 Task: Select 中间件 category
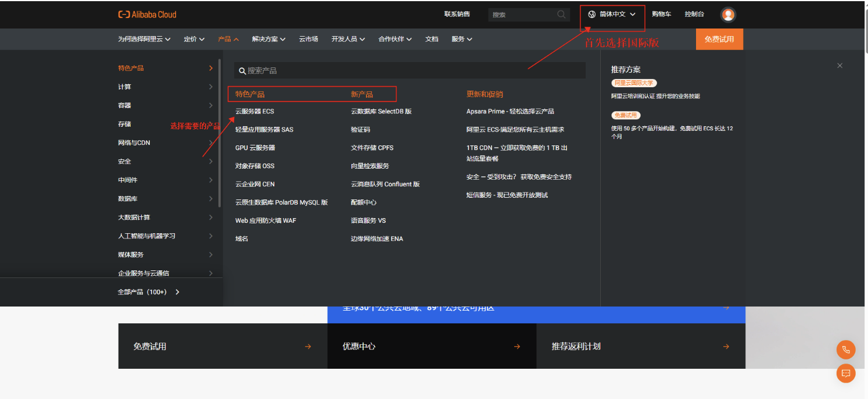(x=166, y=180)
